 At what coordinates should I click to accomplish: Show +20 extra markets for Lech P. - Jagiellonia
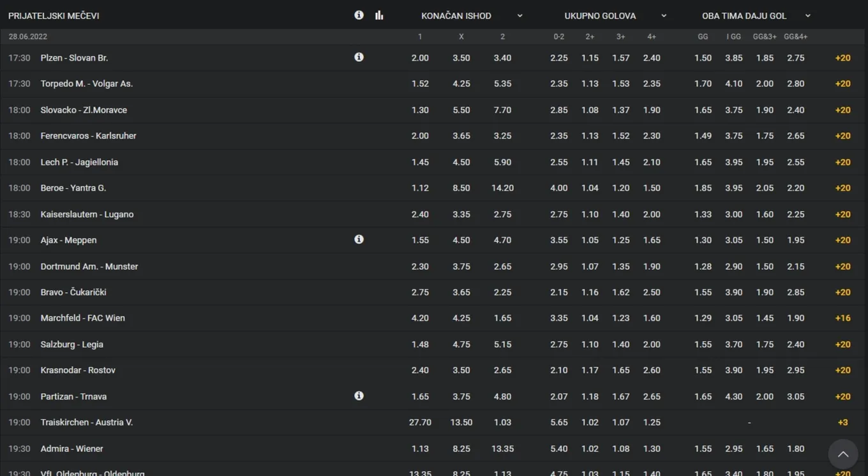(x=842, y=162)
